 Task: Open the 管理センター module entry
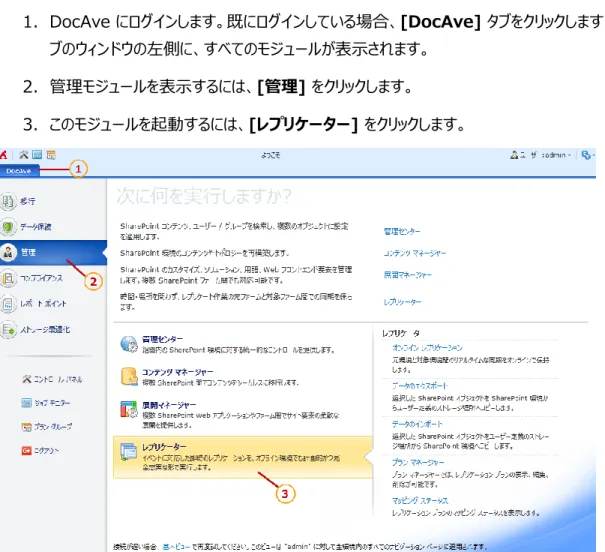[243, 344]
